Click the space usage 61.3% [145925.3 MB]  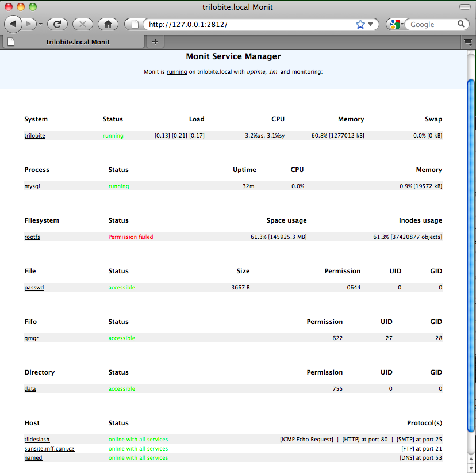point(278,236)
